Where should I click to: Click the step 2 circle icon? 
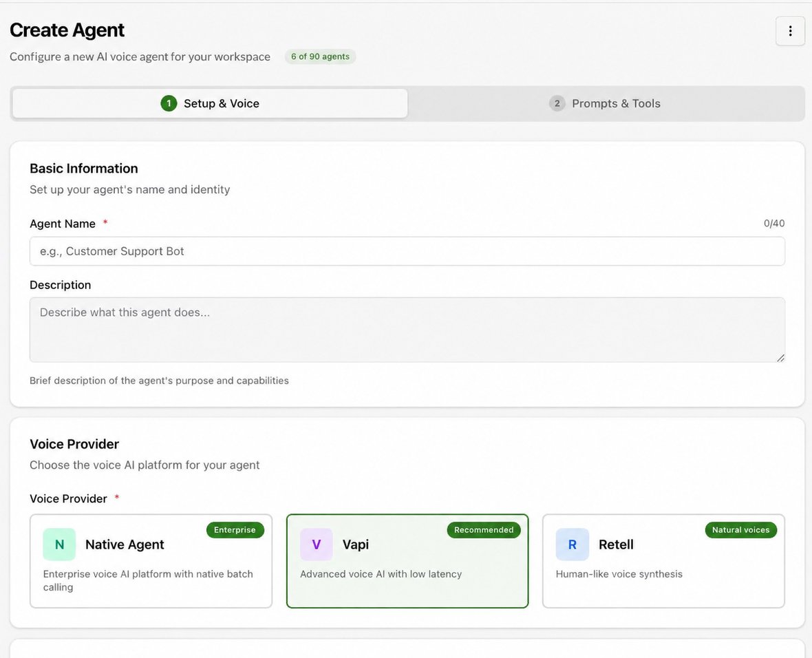tap(557, 104)
